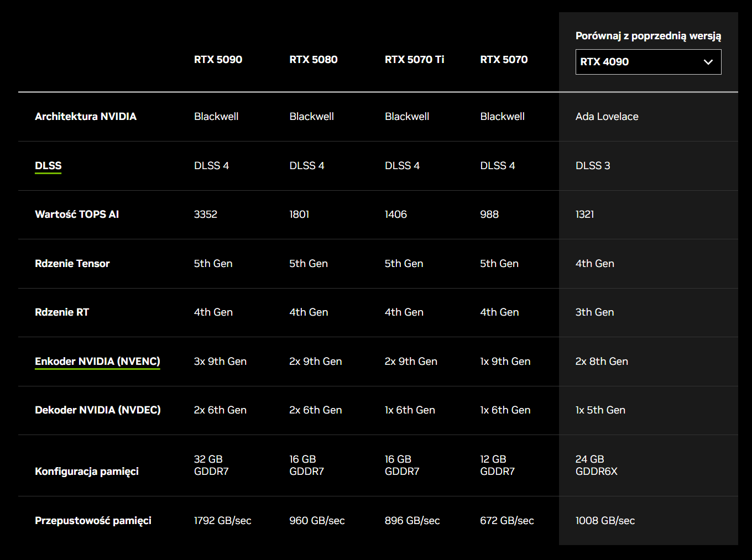Viewport: 752px width, 560px height.
Task: Click the 1008 GB/sec bandwidth value
Action: point(605,521)
